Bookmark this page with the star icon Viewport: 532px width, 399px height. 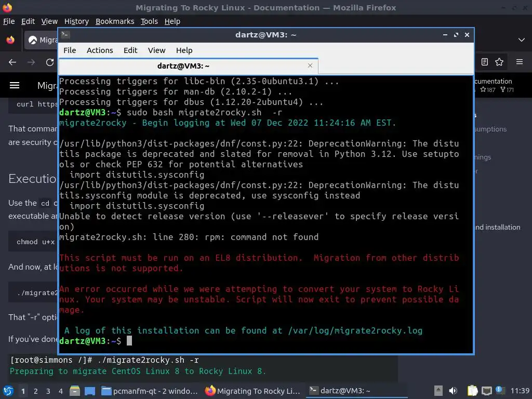click(499, 62)
